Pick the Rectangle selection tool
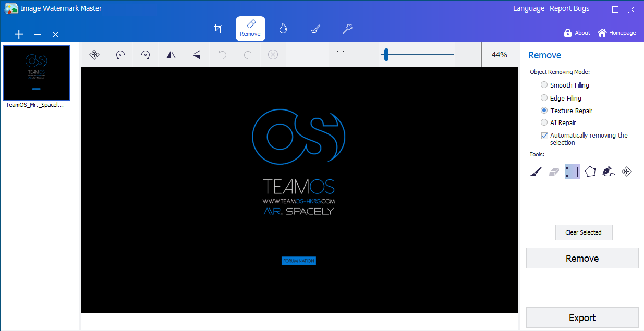This screenshot has width=644, height=331. [572, 171]
